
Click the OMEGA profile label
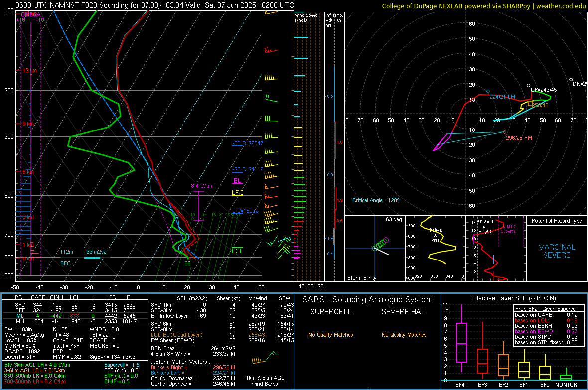(30, 14)
